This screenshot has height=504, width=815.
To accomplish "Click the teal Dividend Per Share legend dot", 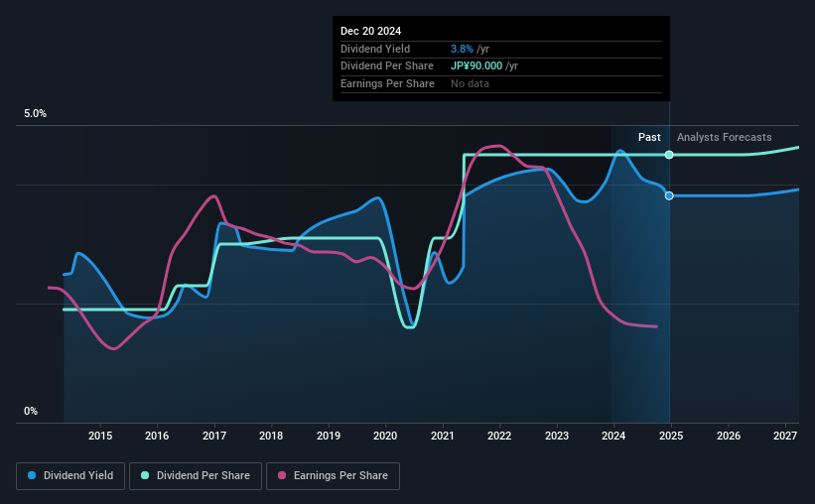I will 145,475.
